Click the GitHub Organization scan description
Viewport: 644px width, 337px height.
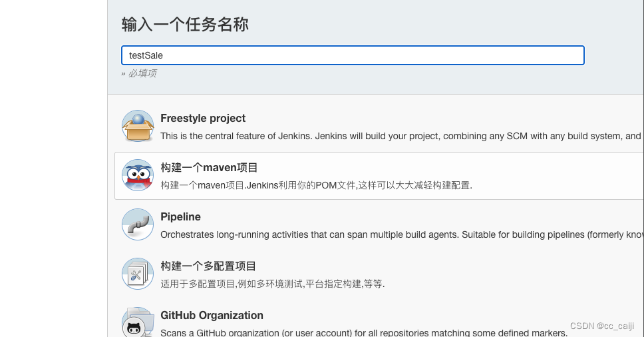click(x=364, y=332)
